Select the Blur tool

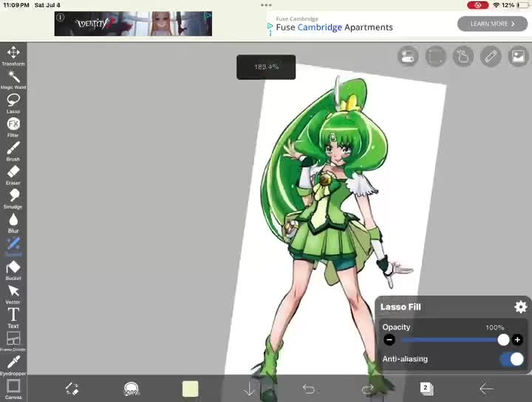13,223
